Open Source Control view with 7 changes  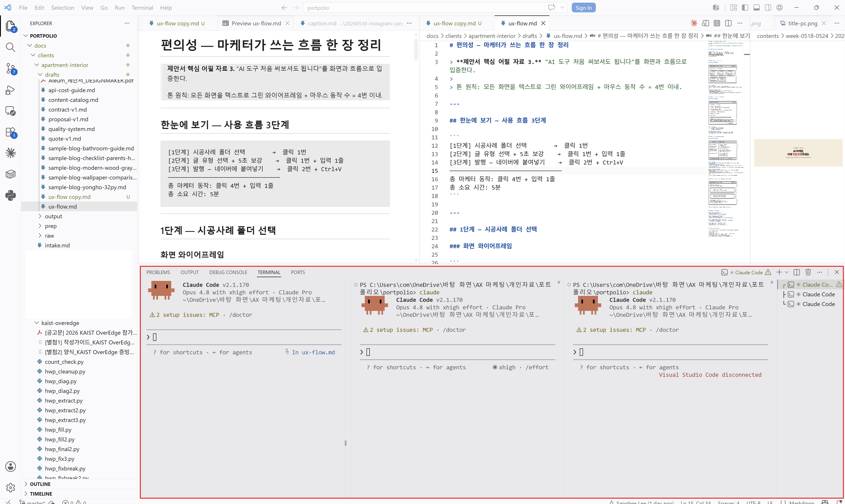[11, 68]
